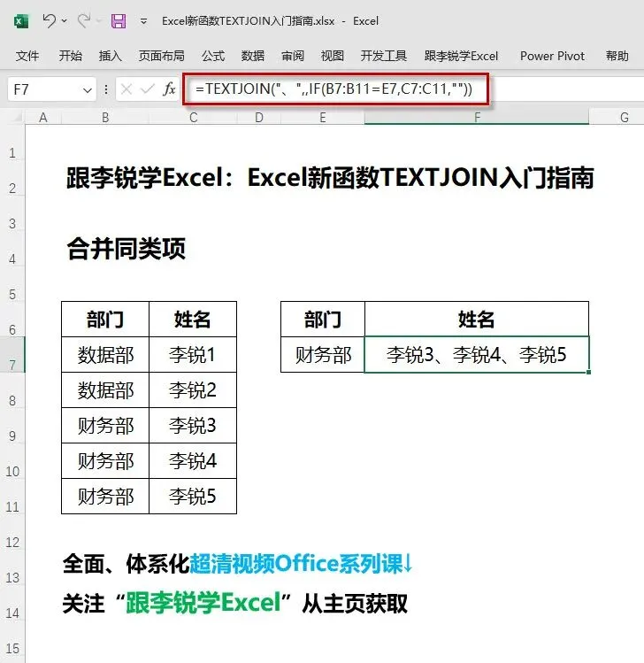644x663 pixels.
Task: Expand the Name Box dropdown arrow
Action: 88,90
